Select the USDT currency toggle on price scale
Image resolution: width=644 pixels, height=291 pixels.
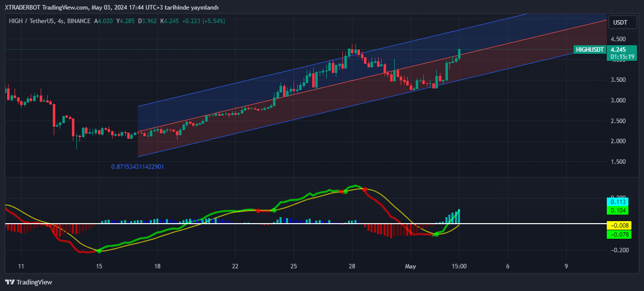[x=622, y=22]
